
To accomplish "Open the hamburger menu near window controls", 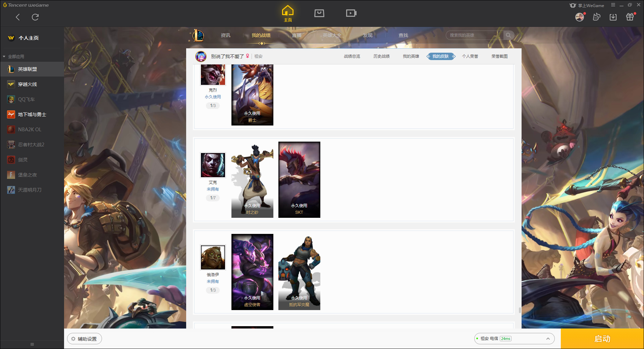I will click(613, 5).
